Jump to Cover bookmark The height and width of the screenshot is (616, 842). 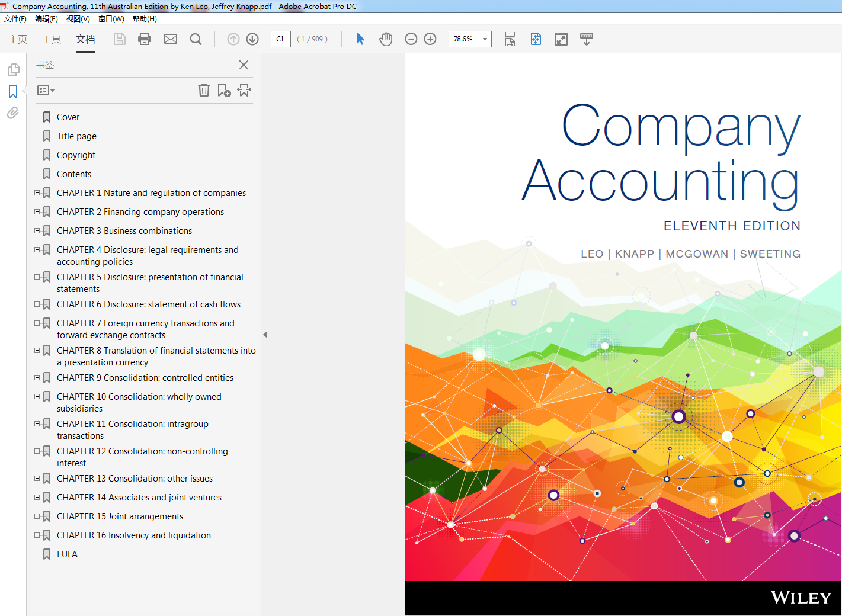point(68,117)
